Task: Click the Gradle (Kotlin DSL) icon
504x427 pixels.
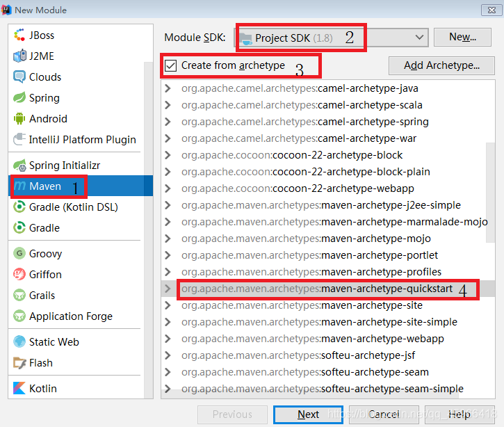Action: pyautogui.click(x=19, y=207)
